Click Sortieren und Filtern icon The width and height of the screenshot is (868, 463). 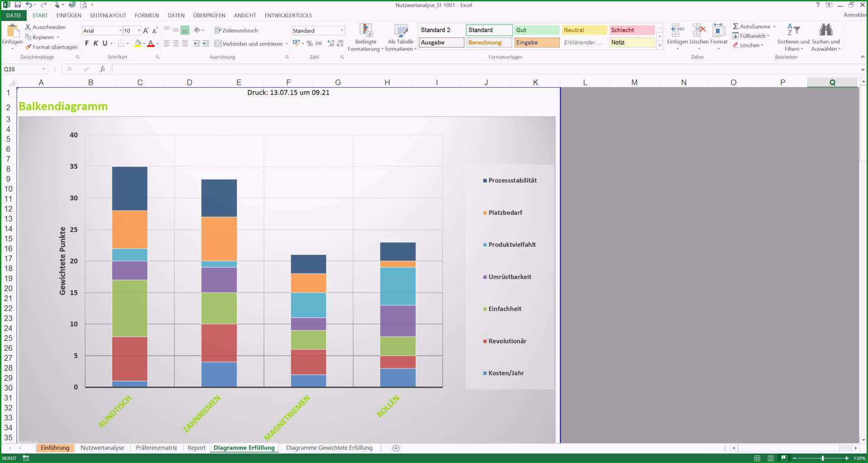793,31
